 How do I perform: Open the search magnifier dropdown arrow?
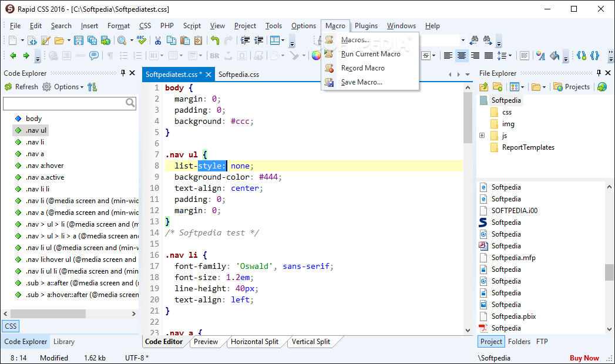132,41
